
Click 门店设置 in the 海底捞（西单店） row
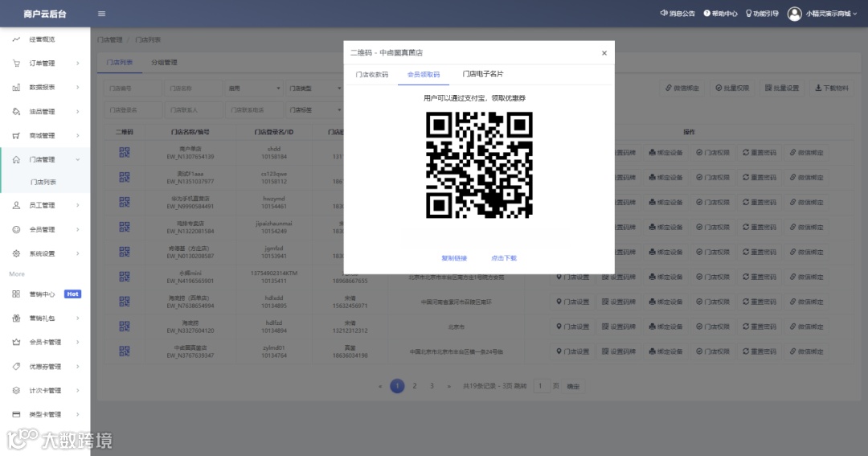572,302
